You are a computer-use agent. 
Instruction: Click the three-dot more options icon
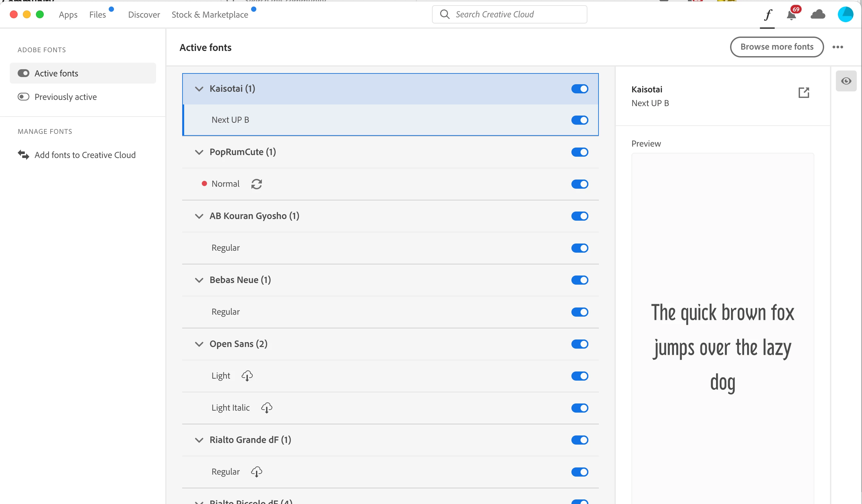tap(838, 47)
